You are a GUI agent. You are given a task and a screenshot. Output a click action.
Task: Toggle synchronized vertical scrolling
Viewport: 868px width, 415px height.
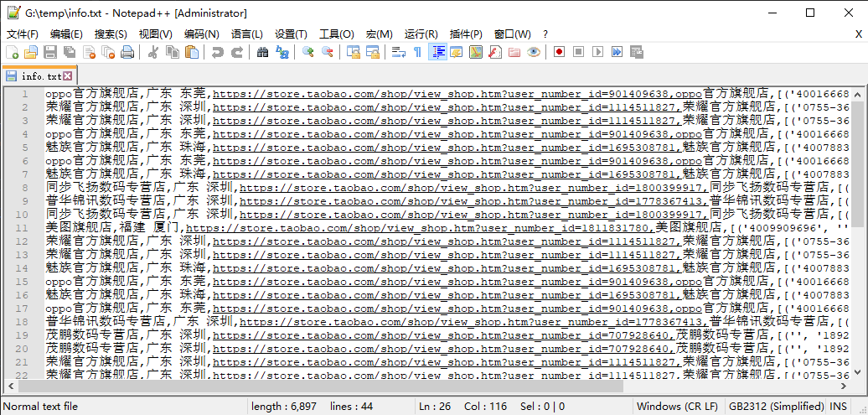click(x=354, y=52)
